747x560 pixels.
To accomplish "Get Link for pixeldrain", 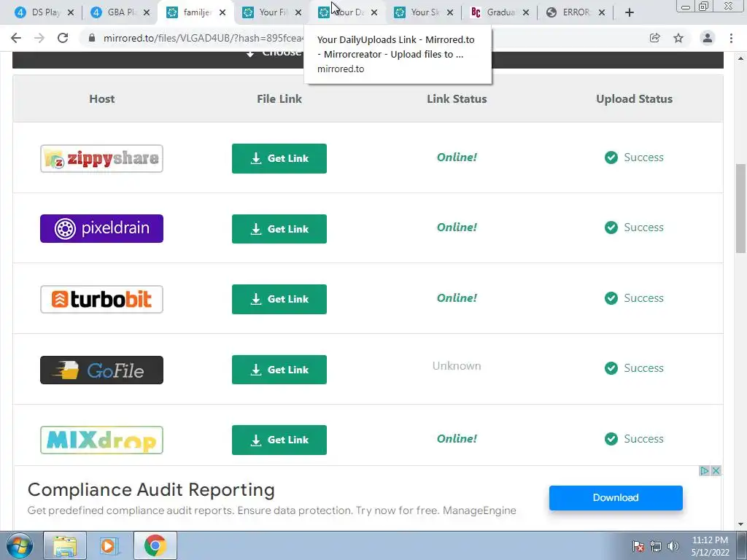I will pyautogui.click(x=279, y=228).
